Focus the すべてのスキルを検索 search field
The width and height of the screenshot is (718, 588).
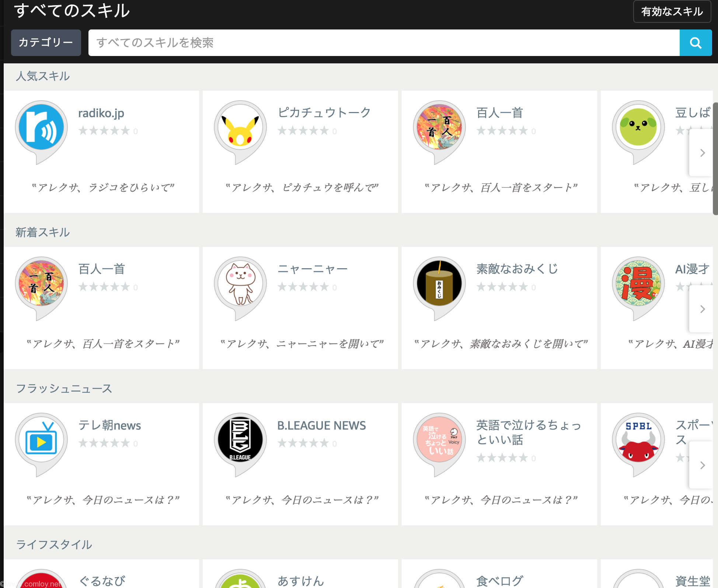coord(384,43)
